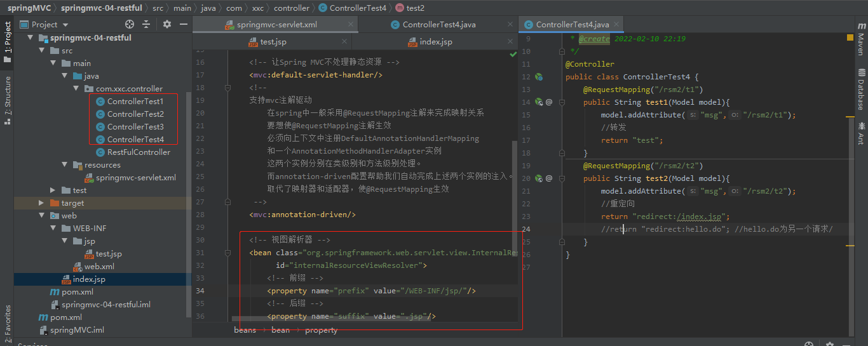Collapse the jsp folder arrow
Screen dimensions: 868x346
[x=64, y=241]
